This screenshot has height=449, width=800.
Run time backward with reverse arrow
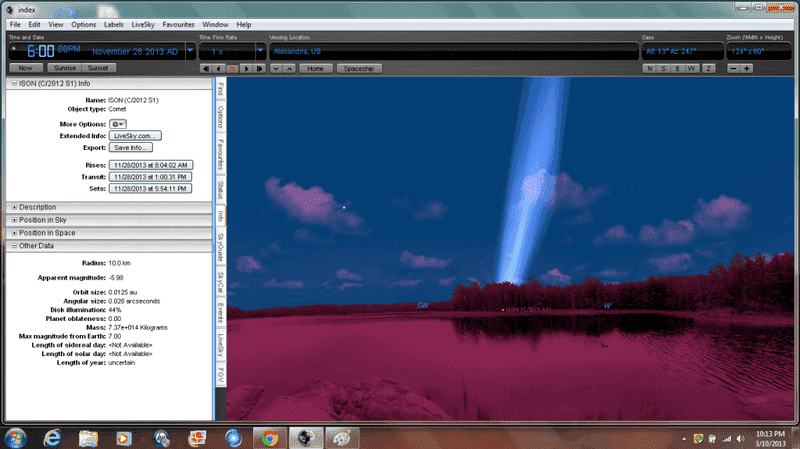point(219,68)
